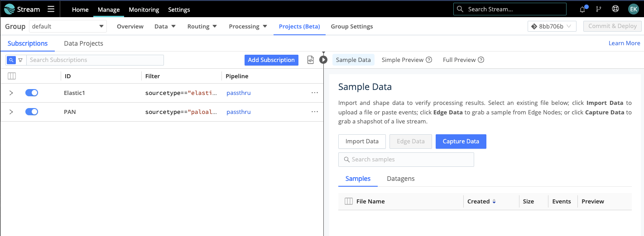
Task: Open the Group default dropdown
Action: [x=68, y=26]
